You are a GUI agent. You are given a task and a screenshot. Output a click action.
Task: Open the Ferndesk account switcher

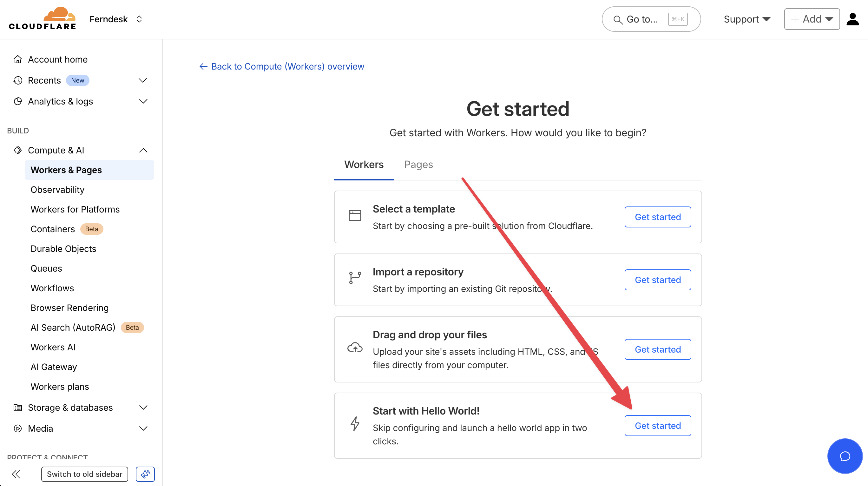coord(116,19)
